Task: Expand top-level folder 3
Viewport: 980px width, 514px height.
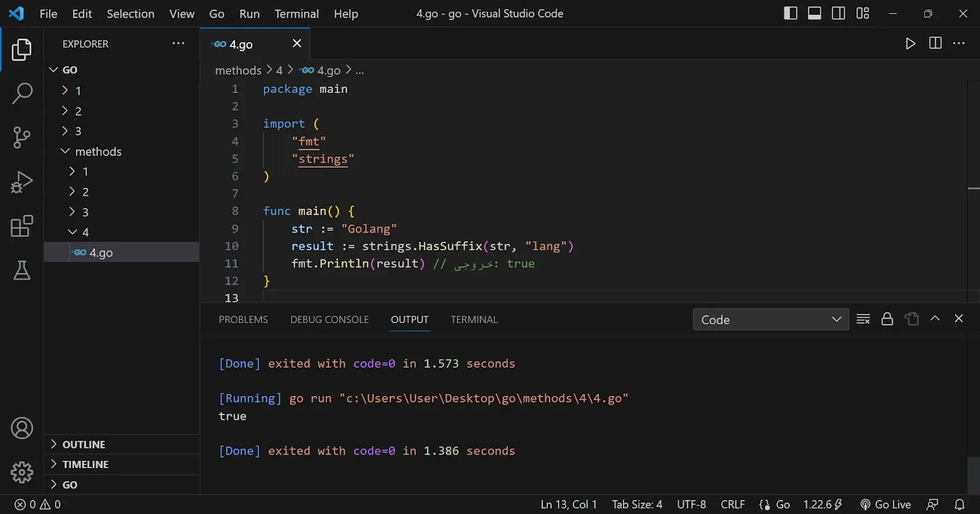Action: 121,131
